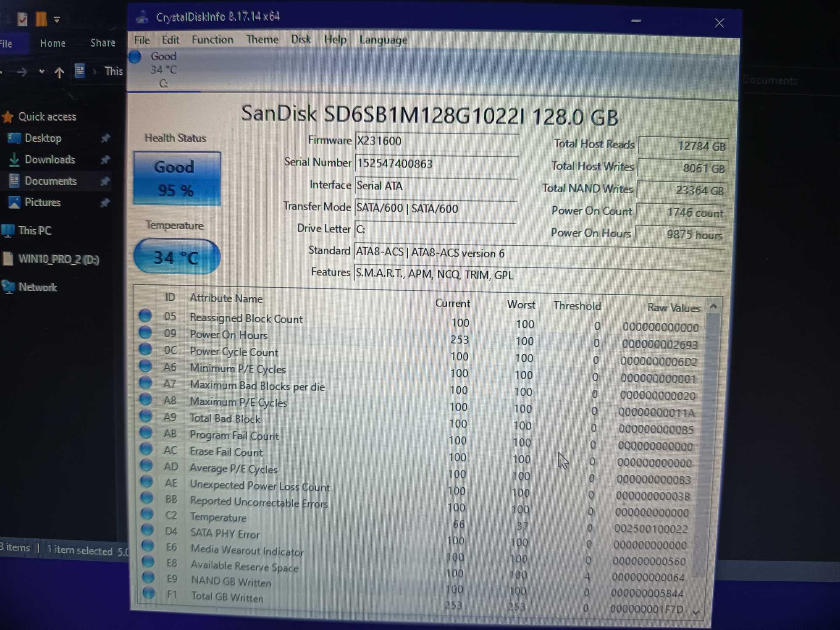This screenshot has height=630, width=840.
Task: Click the status icon for Media Wearout Indicator
Action: pyautogui.click(x=147, y=546)
